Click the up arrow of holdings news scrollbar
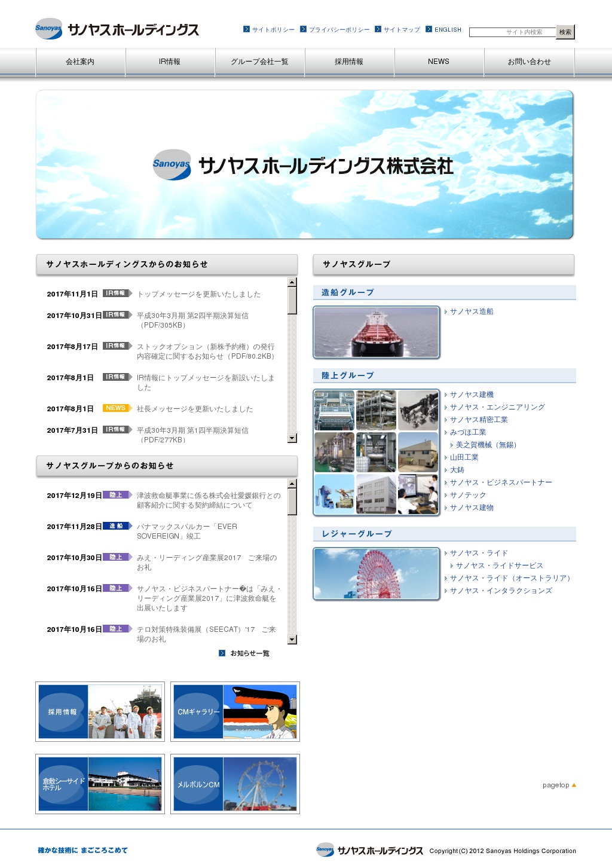This screenshot has width=612, height=868. coord(292,282)
